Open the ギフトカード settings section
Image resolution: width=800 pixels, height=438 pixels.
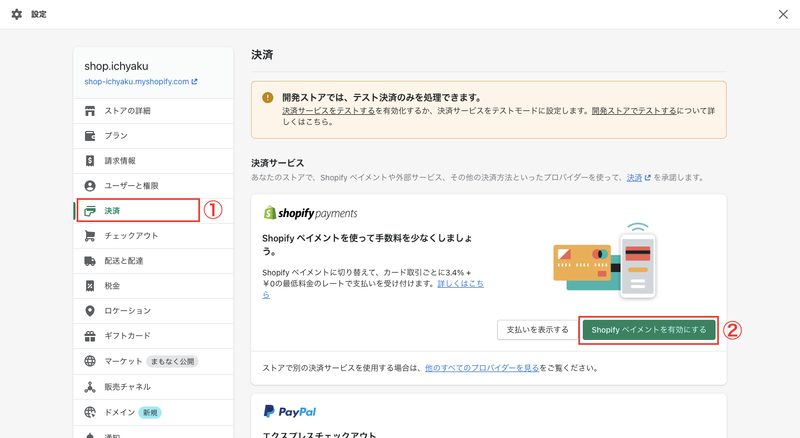153,336
